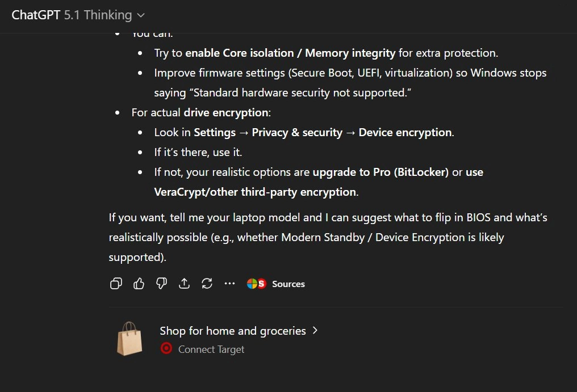Click the "Connect Target" link
The image size is (577, 392).
pos(211,349)
